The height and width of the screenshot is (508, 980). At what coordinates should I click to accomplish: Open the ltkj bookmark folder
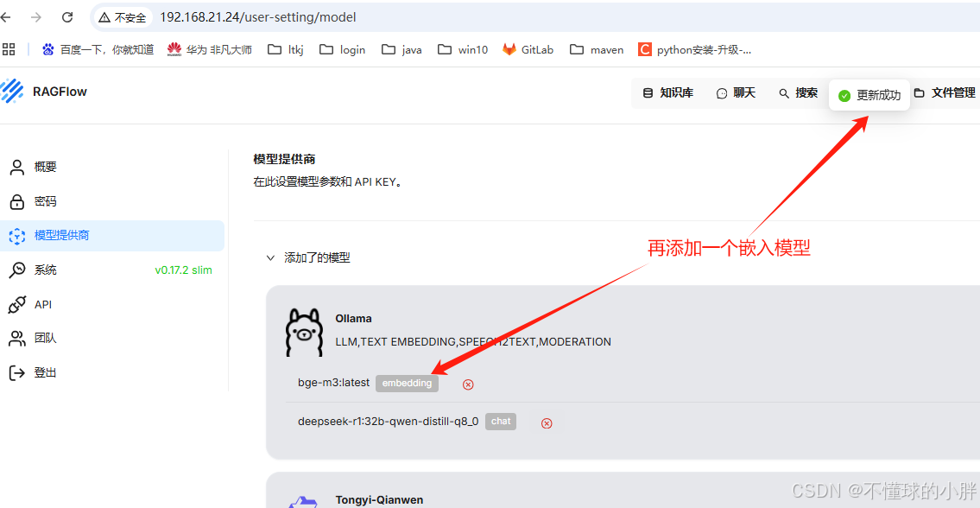[286, 49]
